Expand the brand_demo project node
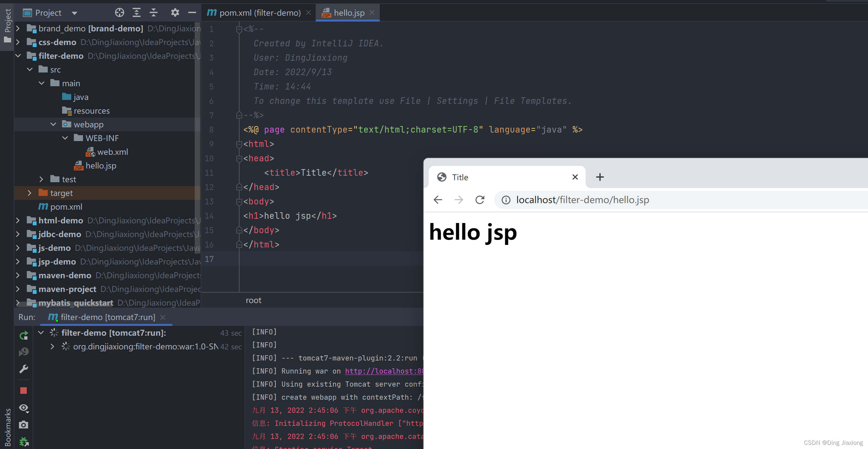 (x=18, y=29)
